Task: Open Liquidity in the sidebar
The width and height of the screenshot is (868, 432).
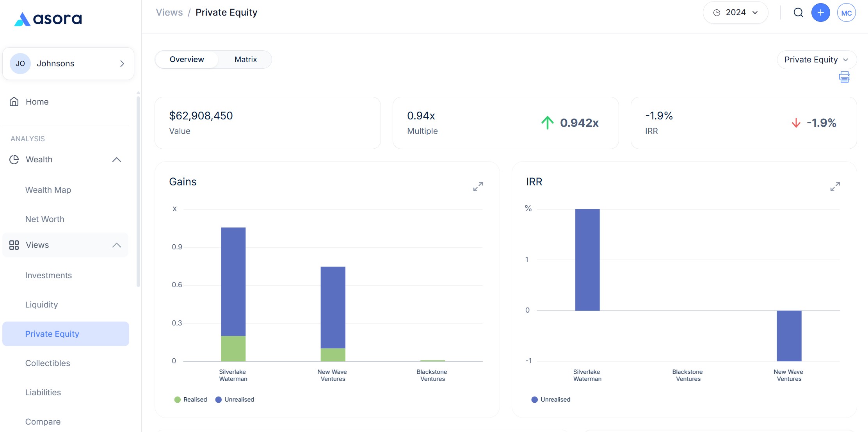Action: pos(41,305)
